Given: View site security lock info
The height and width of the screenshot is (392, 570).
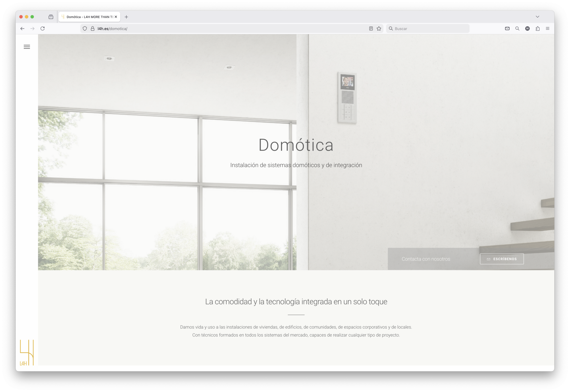Looking at the screenshot, I should (x=93, y=28).
